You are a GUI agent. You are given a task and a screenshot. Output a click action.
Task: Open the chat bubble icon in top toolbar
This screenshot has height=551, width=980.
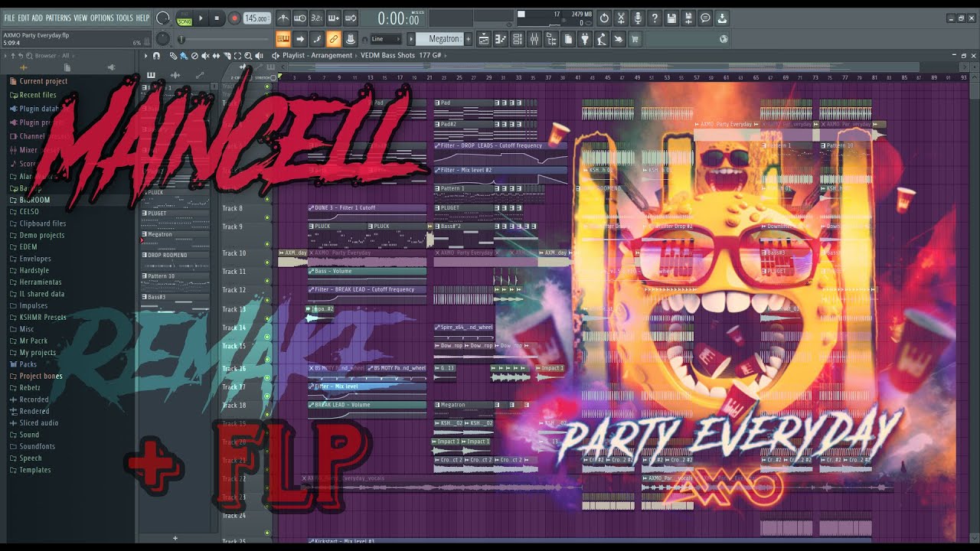click(705, 18)
